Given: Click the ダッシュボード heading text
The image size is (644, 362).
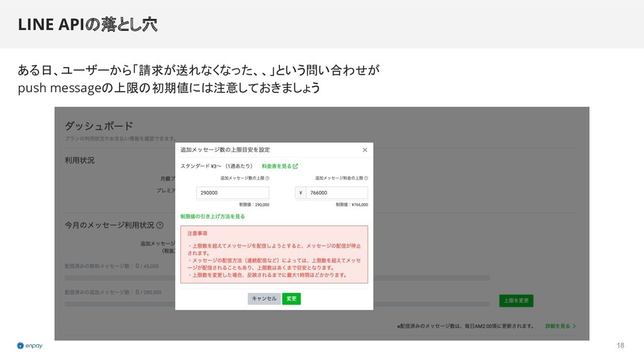Looking at the screenshot, I should point(99,126).
